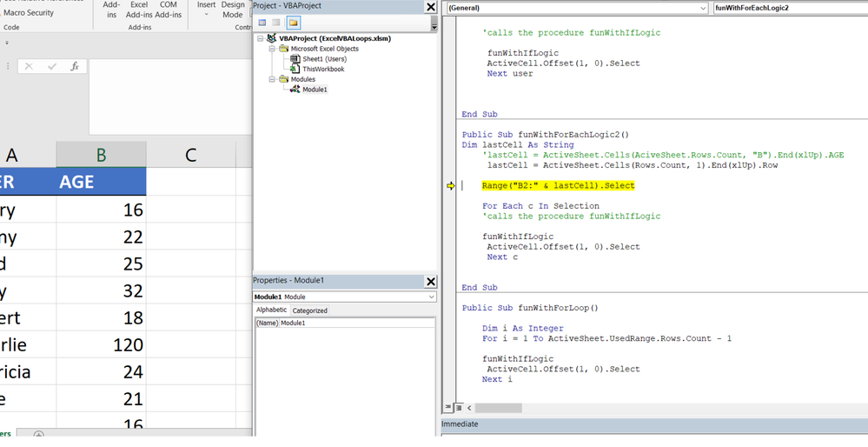Click the Public Sub funWithForEachLogic2() line
The width and height of the screenshot is (868, 447).
[546, 135]
